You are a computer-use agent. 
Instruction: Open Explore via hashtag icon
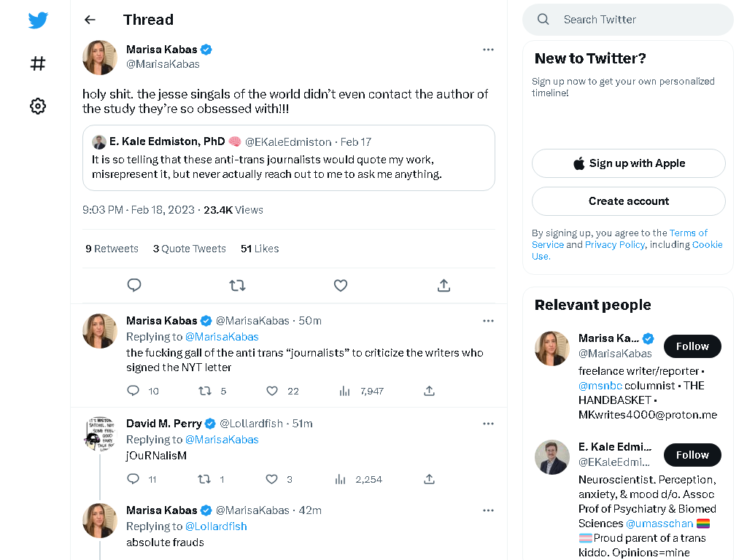[x=38, y=63]
